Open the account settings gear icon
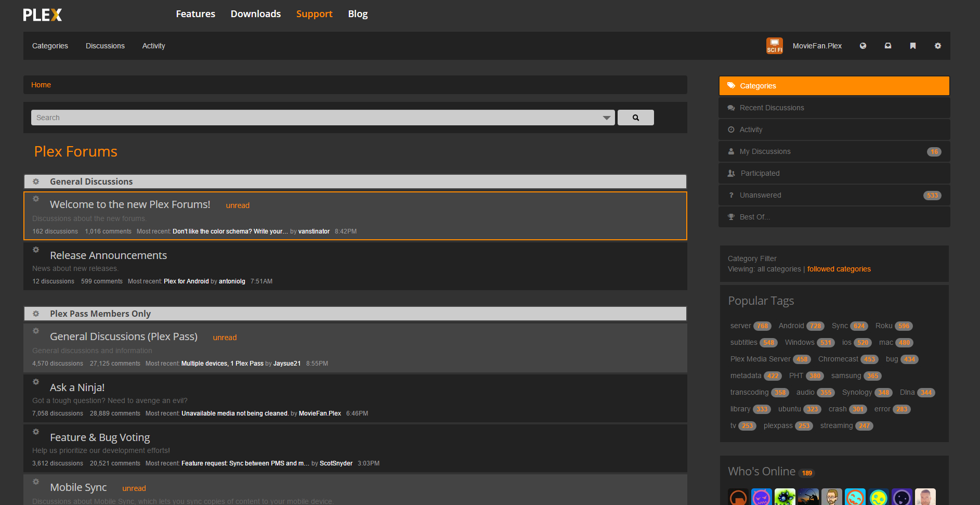The height and width of the screenshot is (505, 980). [x=938, y=46]
